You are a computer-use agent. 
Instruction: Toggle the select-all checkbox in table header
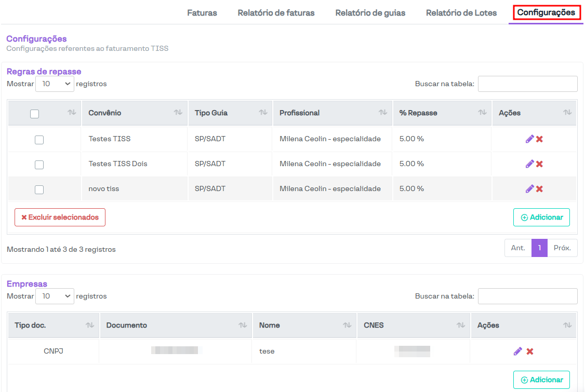click(35, 114)
